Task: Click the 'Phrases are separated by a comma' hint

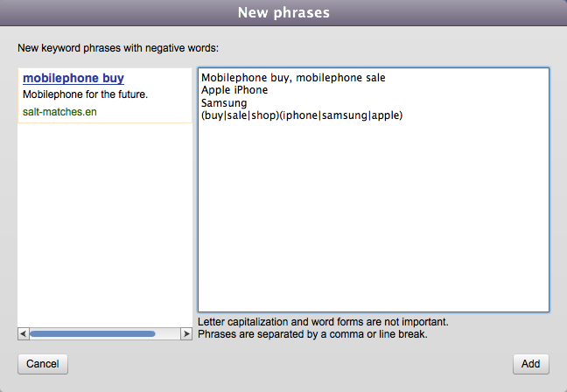Action: coord(312,334)
